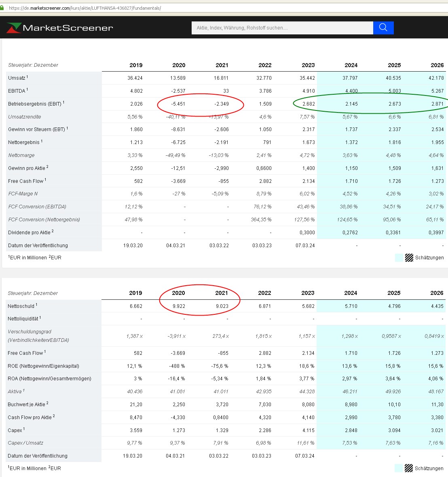Select the magnifying glass search icon
Image resolution: width=448 pixels, height=477 pixels.
point(382,28)
